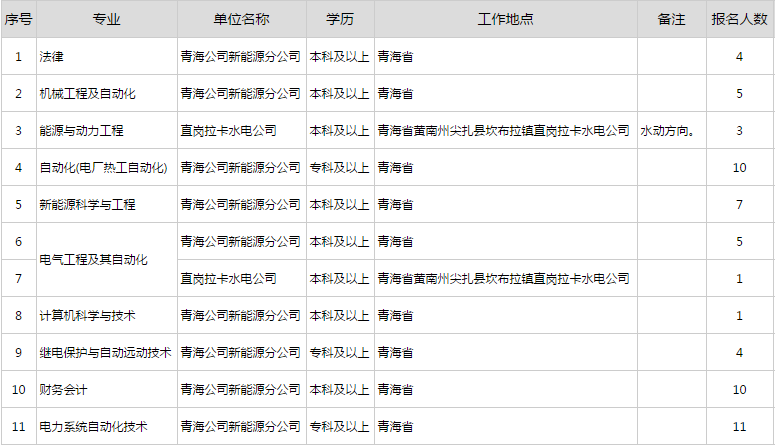Image resolution: width=775 pixels, height=446 pixels.
Task: Select the 计算机科学与技术 major cell
Action: (x=87, y=316)
